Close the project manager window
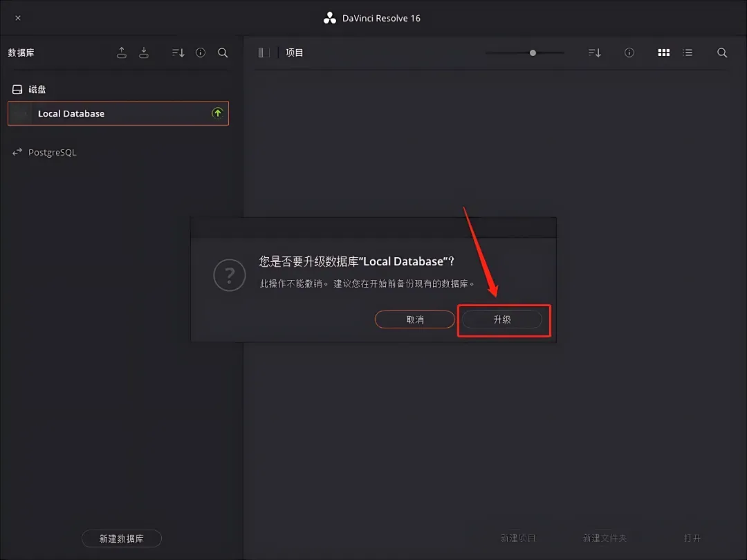Image resolution: width=747 pixels, height=560 pixels. [x=17, y=18]
